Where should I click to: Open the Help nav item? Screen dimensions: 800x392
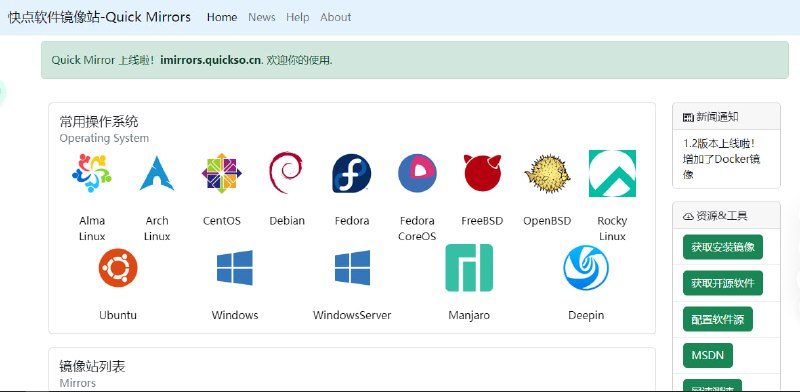coord(297,17)
